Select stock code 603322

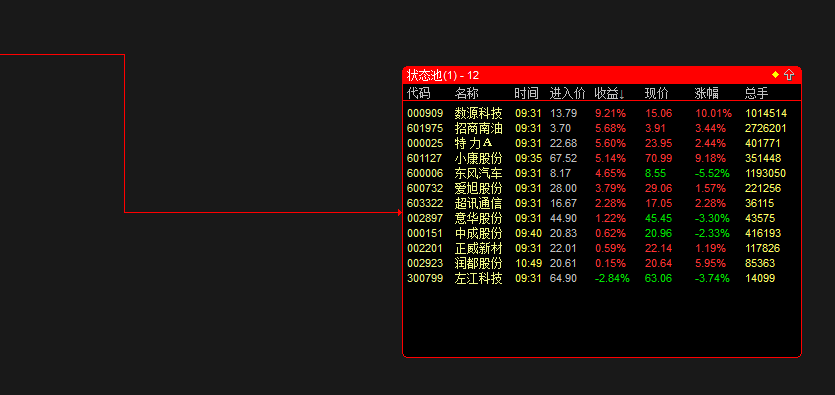(425, 203)
